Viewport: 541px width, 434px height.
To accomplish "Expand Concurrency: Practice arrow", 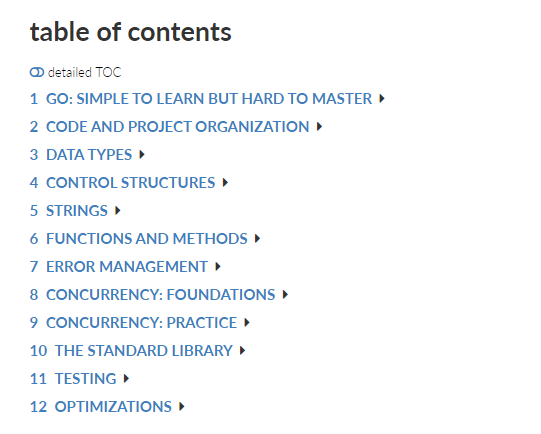I will [247, 323].
